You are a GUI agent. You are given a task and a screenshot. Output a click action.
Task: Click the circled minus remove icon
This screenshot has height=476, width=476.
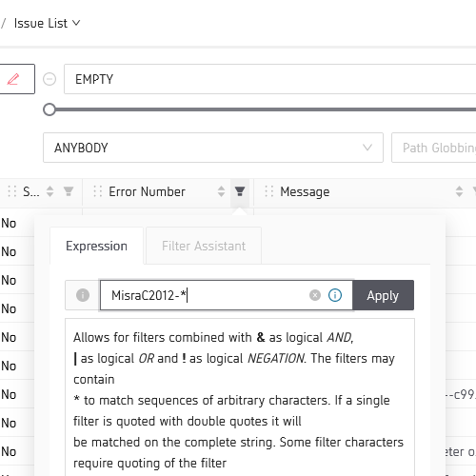pyautogui.click(x=50, y=79)
